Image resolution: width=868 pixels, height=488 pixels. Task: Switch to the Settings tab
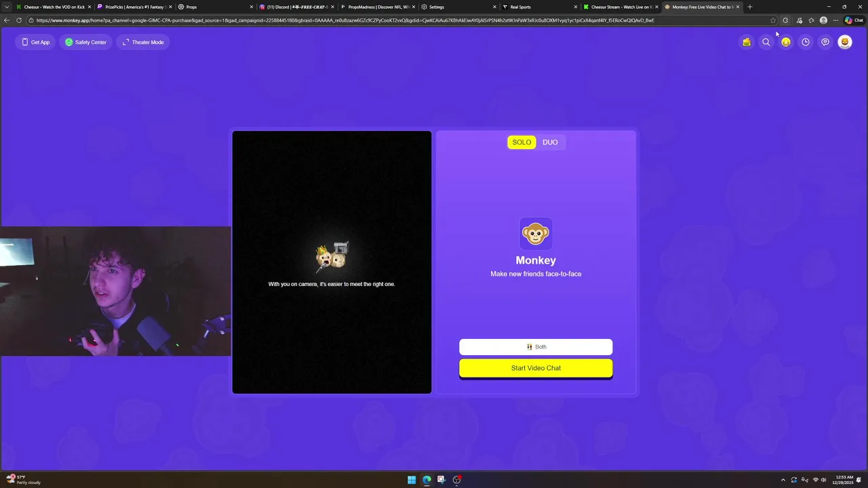pos(459,7)
